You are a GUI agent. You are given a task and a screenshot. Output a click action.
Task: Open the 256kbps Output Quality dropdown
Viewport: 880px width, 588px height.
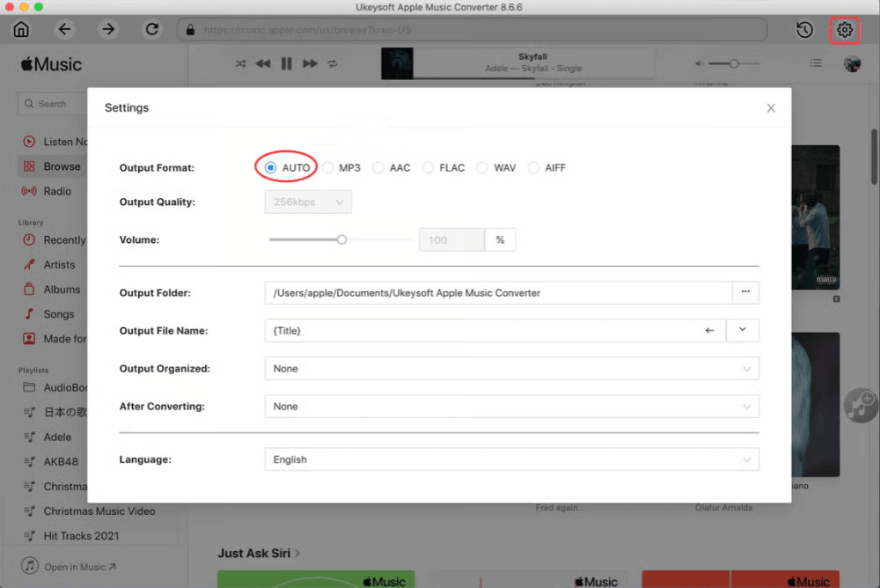pos(308,202)
